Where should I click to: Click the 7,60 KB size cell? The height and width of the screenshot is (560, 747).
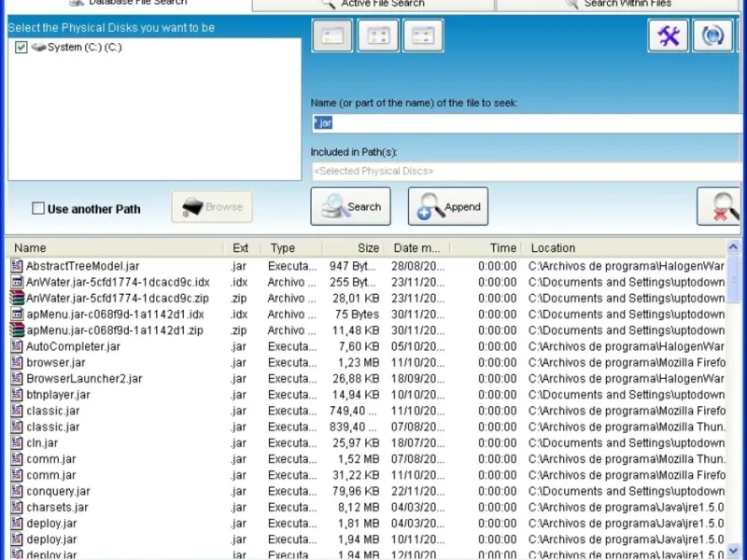click(x=359, y=346)
